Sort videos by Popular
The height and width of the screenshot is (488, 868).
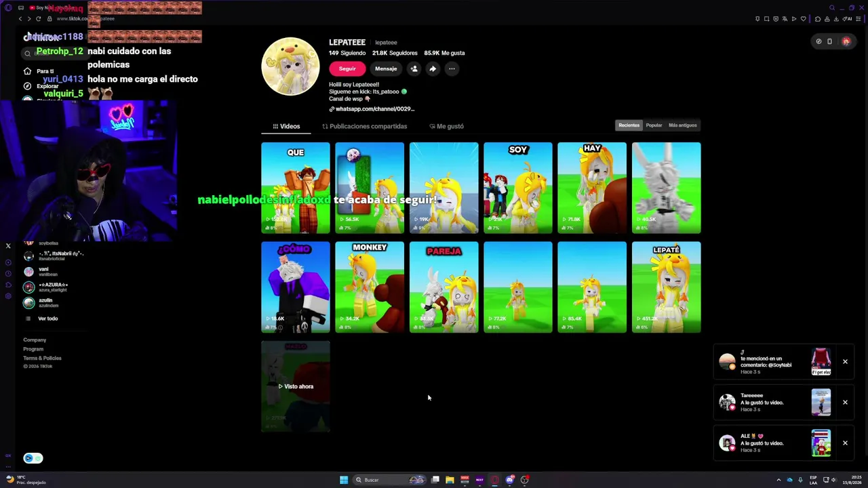(654, 125)
